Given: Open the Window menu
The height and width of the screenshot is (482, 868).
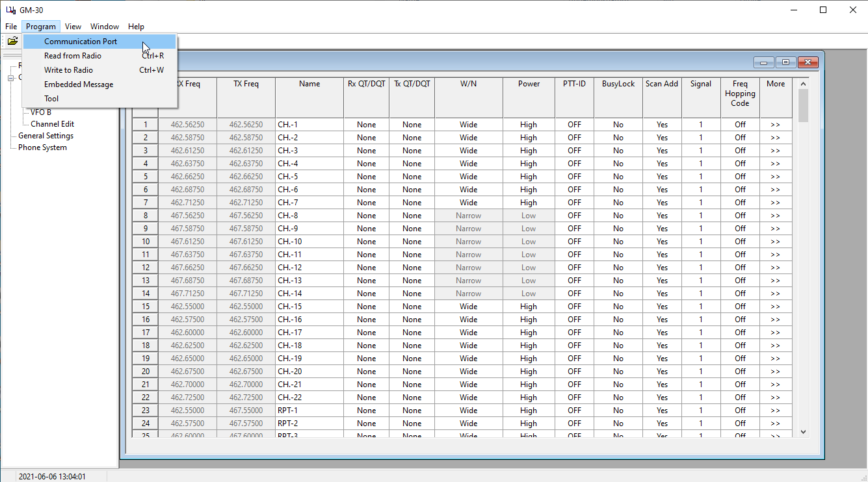Looking at the screenshot, I should pyautogui.click(x=104, y=27).
